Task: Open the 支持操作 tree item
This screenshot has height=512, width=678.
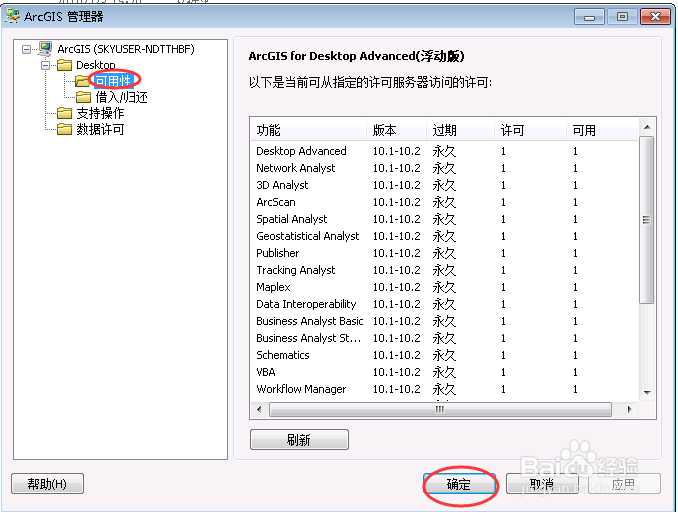Action: tap(100, 113)
